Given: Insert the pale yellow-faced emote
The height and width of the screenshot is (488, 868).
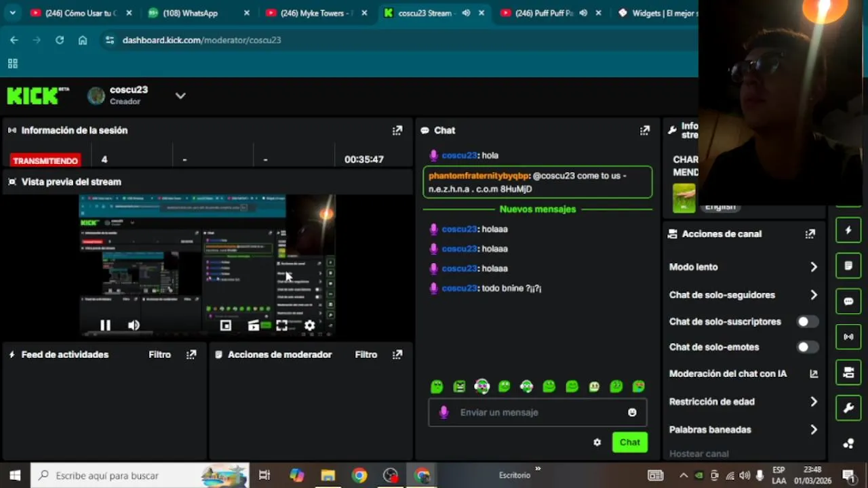Looking at the screenshot, I should click(x=594, y=386).
